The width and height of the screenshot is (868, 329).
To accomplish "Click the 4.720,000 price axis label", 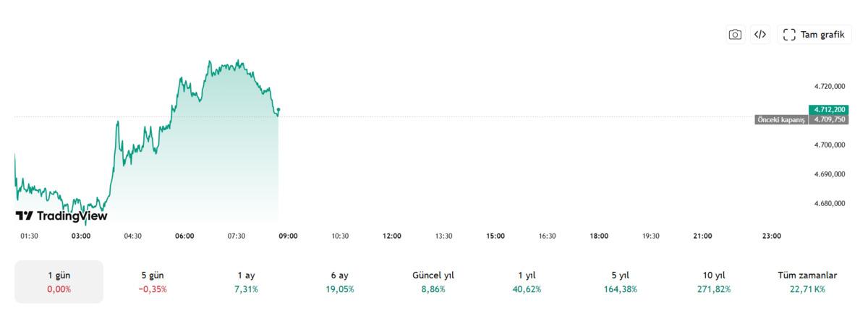I will tap(829, 86).
